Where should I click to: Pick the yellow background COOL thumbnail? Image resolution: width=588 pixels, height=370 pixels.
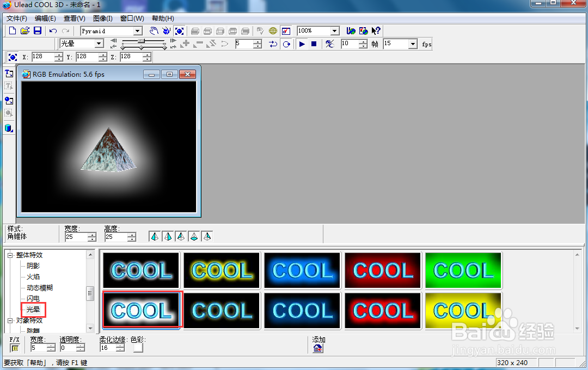(x=463, y=310)
